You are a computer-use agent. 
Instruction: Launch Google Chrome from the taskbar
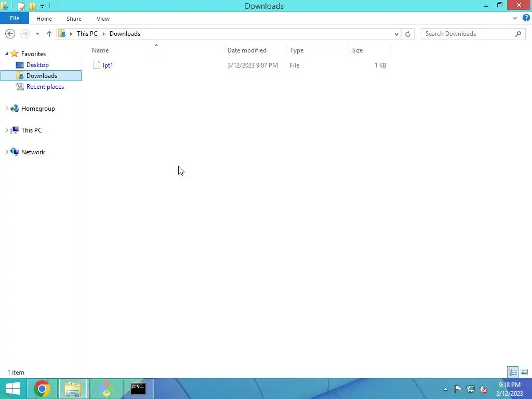pos(42,389)
